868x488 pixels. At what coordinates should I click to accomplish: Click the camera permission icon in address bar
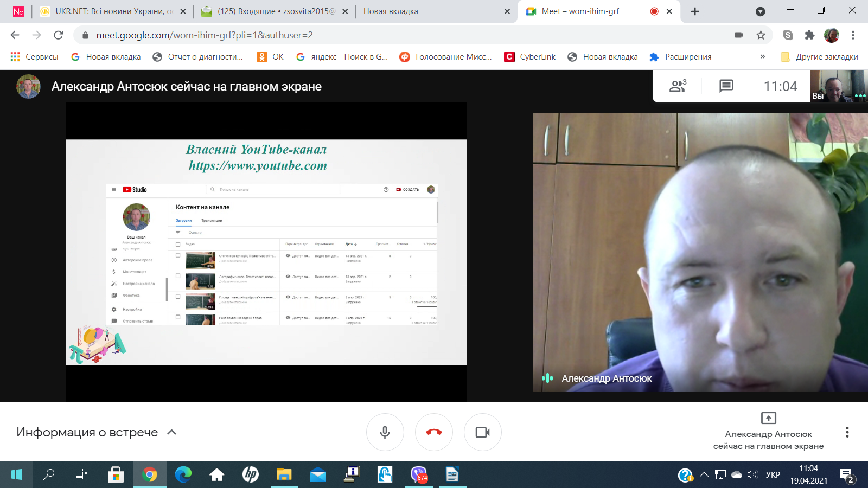pos(739,35)
